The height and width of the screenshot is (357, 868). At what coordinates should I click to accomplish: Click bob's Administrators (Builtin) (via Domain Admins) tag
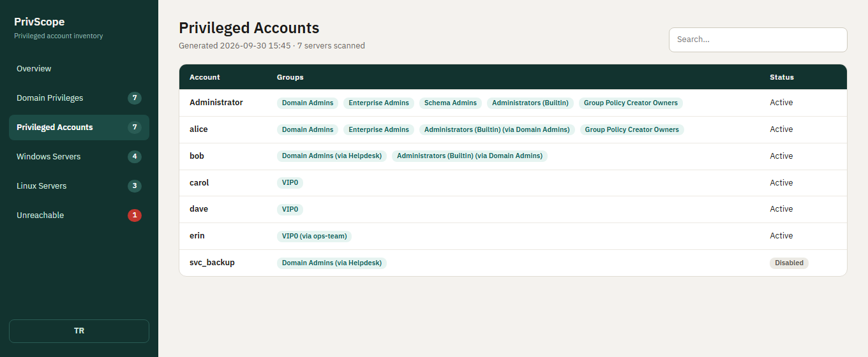click(470, 156)
